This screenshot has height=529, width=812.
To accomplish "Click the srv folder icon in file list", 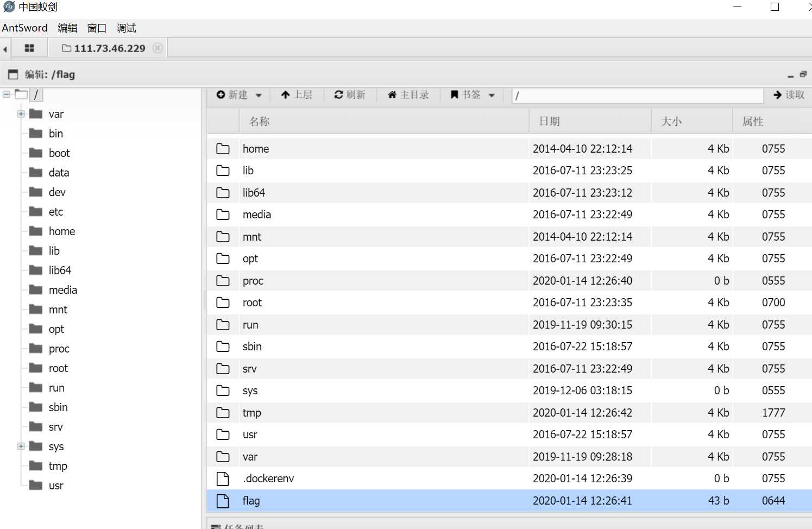I will click(223, 369).
